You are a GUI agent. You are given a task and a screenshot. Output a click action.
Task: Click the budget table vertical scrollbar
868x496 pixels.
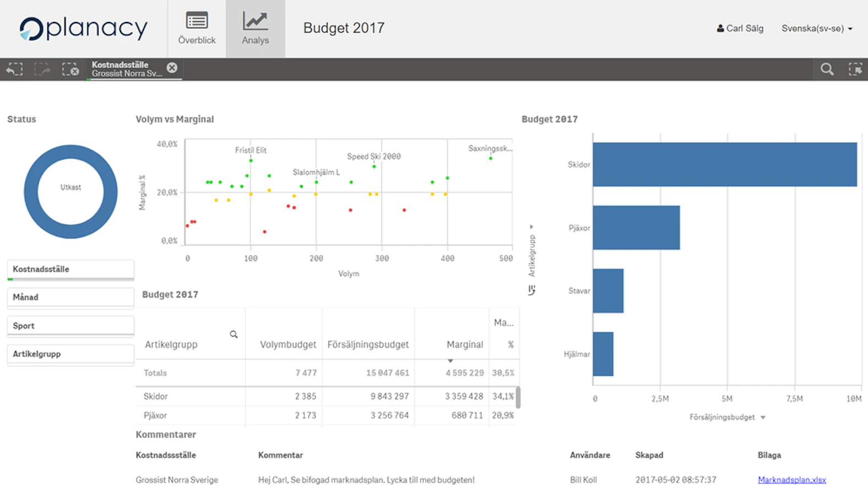point(518,397)
